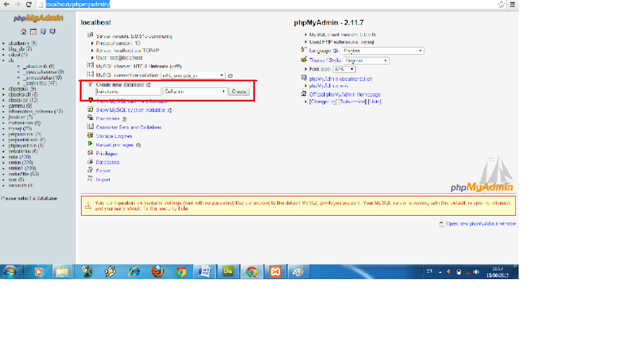Select the perpustakaan database in sidebar
The image size is (644, 338).
coord(27,140)
